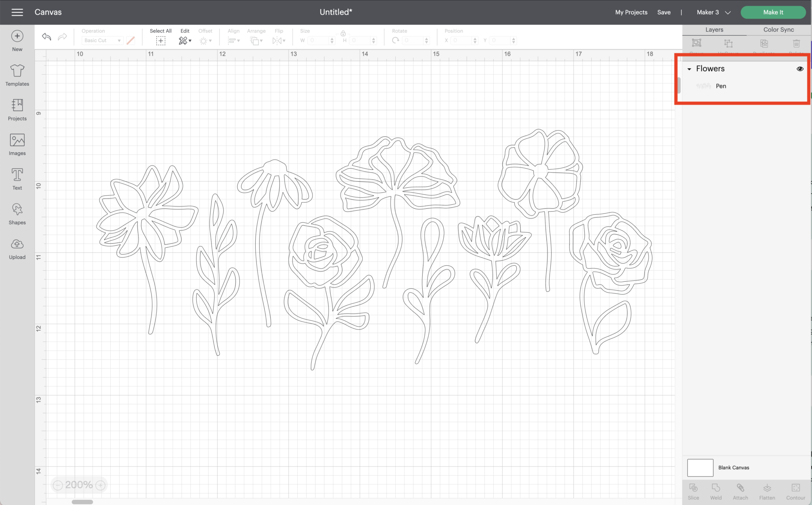812x505 pixels.
Task: Click the Upload icon
Action: (x=17, y=248)
